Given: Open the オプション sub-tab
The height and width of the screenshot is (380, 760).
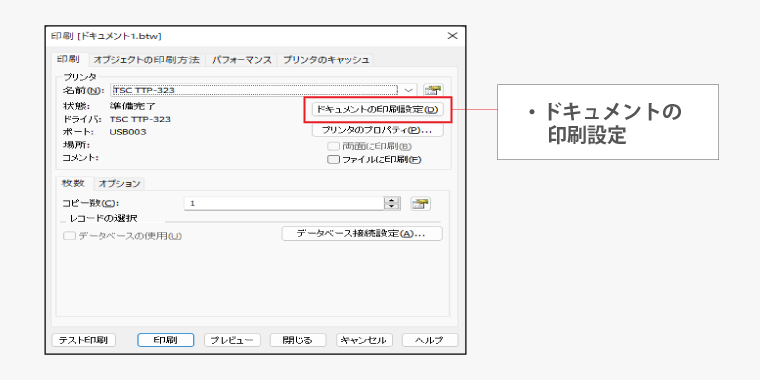Looking at the screenshot, I should pyautogui.click(x=119, y=184).
